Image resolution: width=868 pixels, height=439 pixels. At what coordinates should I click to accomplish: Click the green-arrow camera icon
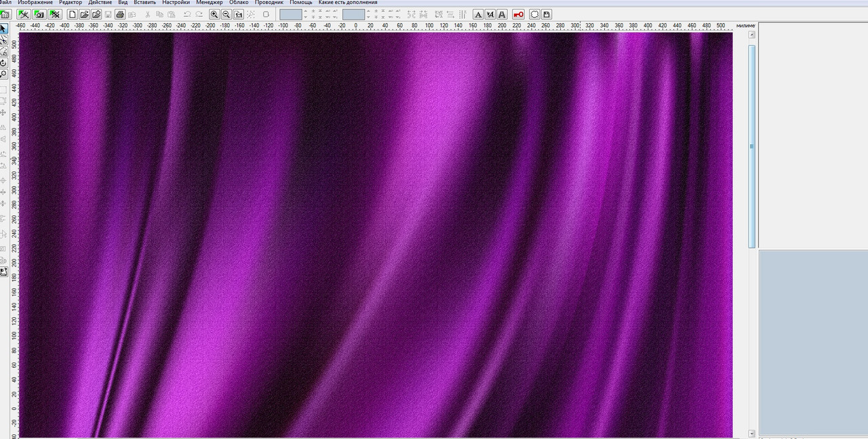click(x=39, y=14)
